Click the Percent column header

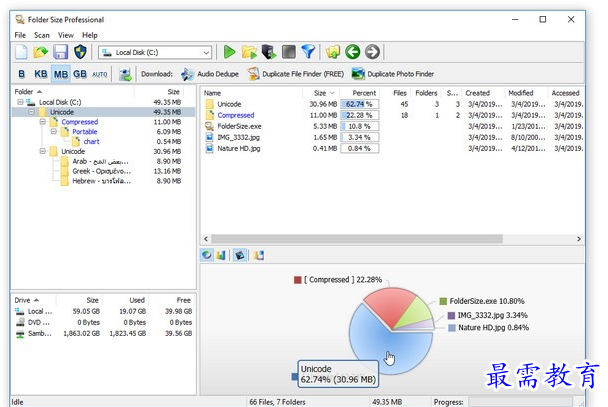tap(360, 93)
